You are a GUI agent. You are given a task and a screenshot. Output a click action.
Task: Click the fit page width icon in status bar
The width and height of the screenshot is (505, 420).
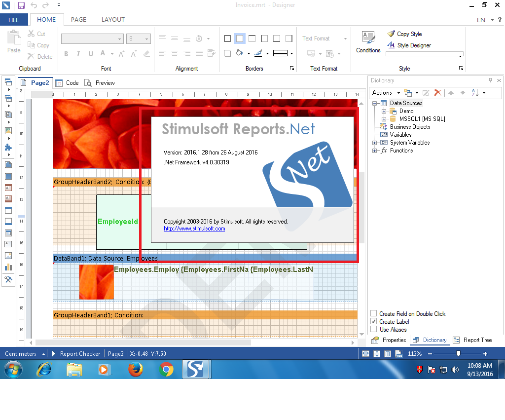point(365,353)
